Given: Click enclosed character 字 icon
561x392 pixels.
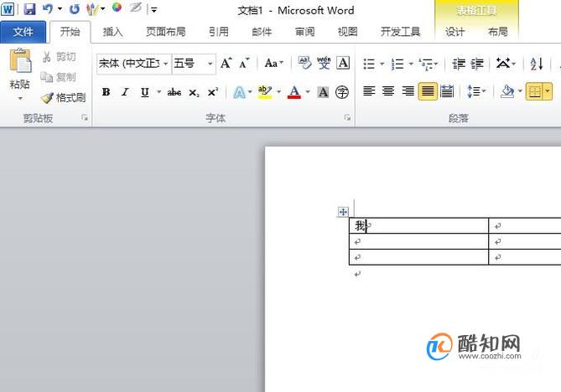Looking at the screenshot, I should click(342, 92).
